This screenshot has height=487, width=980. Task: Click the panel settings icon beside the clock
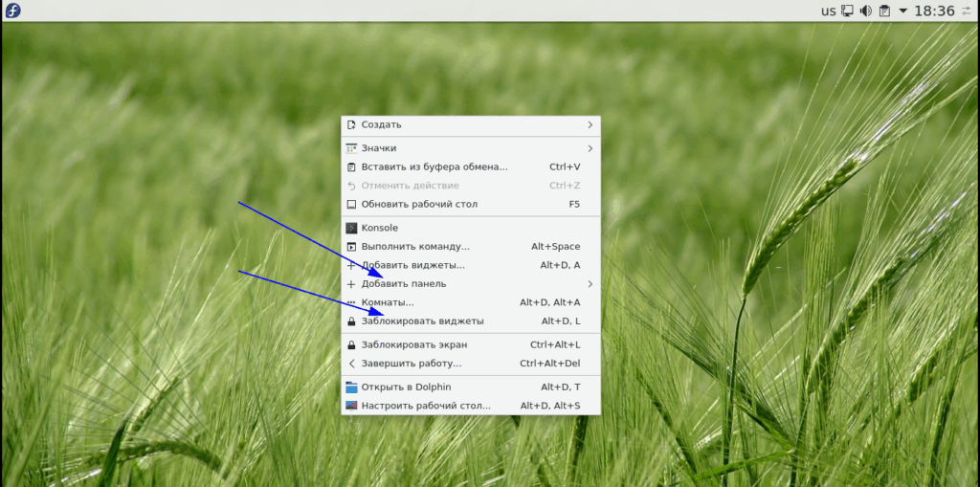967,11
